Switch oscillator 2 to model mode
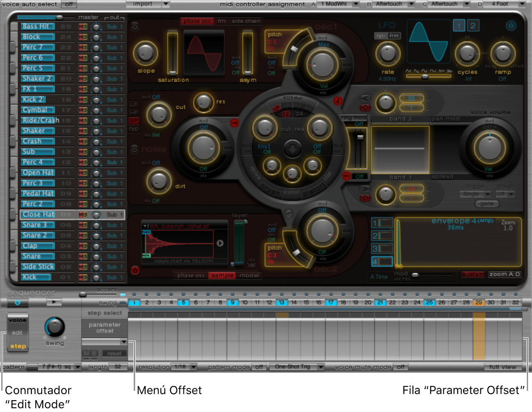This screenshot has height=412, width=532. [x=249, y=275]
